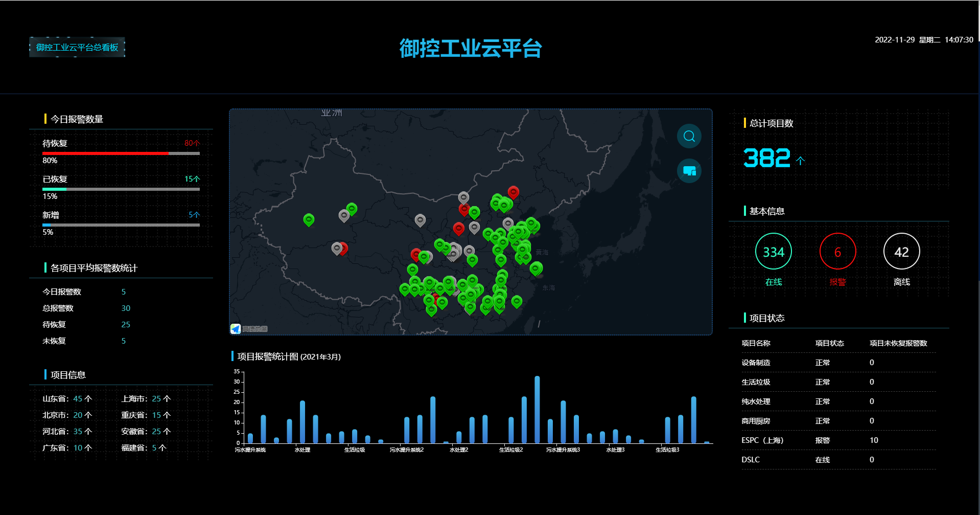
Task: Open the 御控工业云平台总看板 header button
Action: (77, 48)
